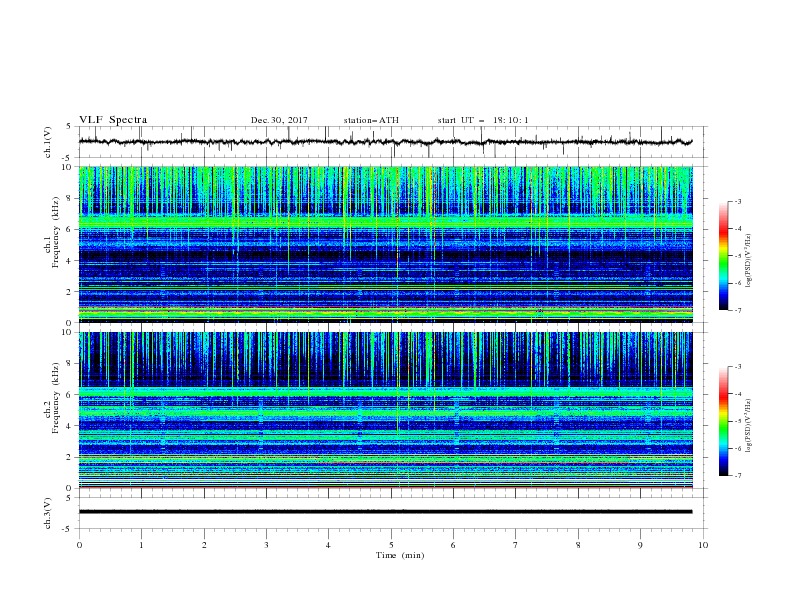This screenshot has width=792, height=612.
Task: Click the ch.1 spectrogram colorbar
Action: pyautogui.click(x=724, y=256)
